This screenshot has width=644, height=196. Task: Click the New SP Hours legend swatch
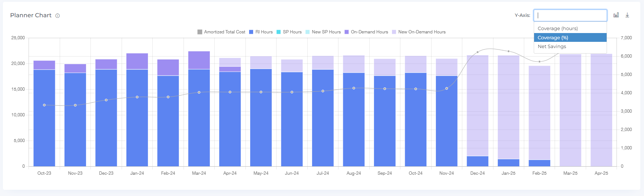pos(308,32)
